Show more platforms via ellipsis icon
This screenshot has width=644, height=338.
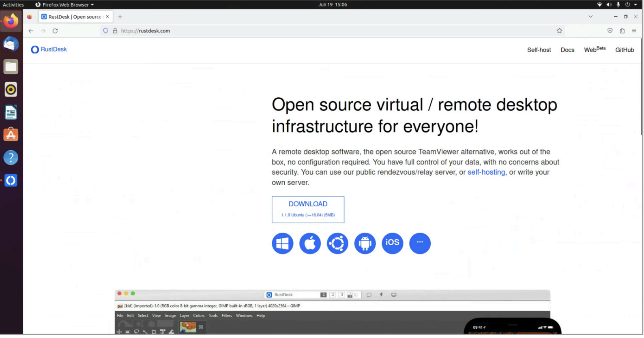pyautogui.click(x=420, y=244)
